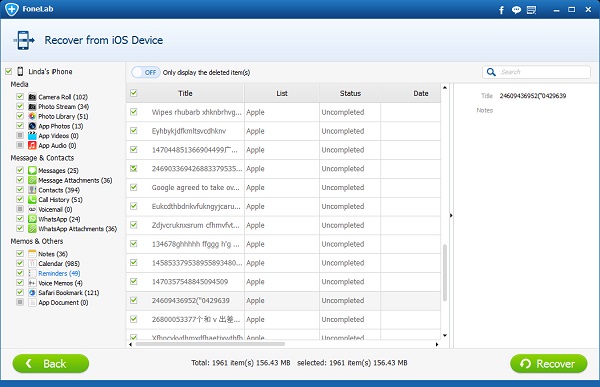Click the Photo Library icon

[32, 116]
